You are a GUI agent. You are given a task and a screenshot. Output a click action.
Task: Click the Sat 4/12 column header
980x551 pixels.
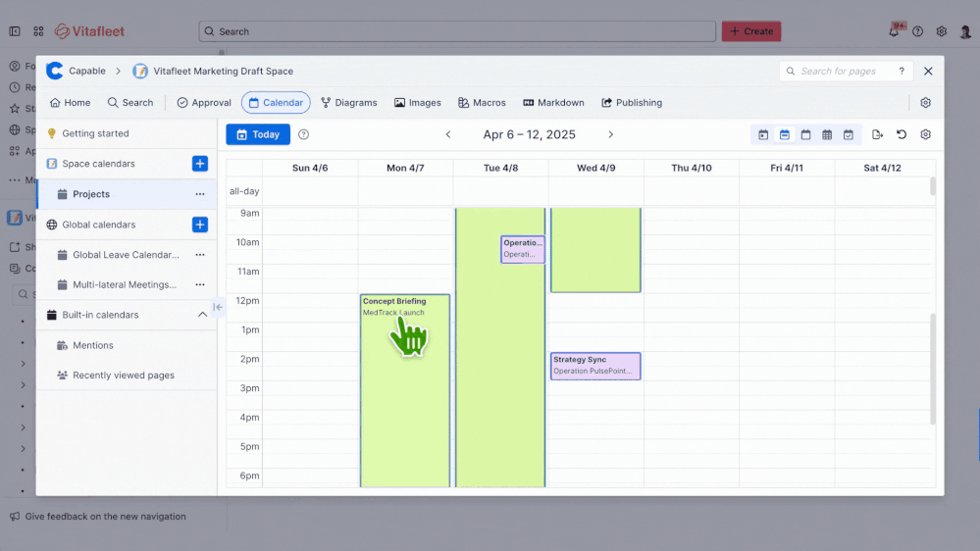882,168
